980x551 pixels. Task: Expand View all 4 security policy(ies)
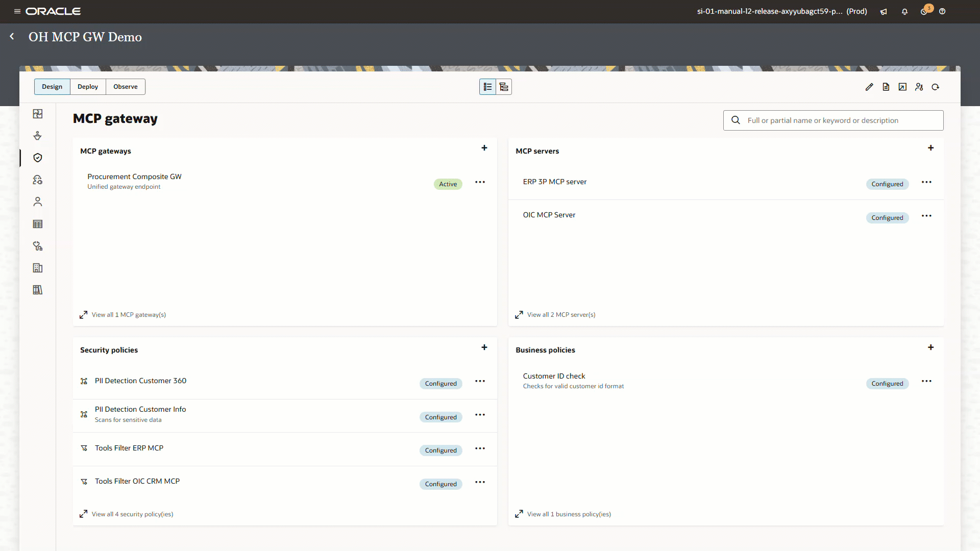127,514
